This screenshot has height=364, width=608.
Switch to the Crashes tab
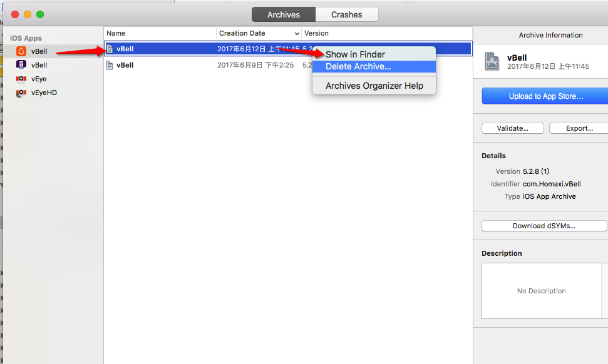click(x=347, y=15)
